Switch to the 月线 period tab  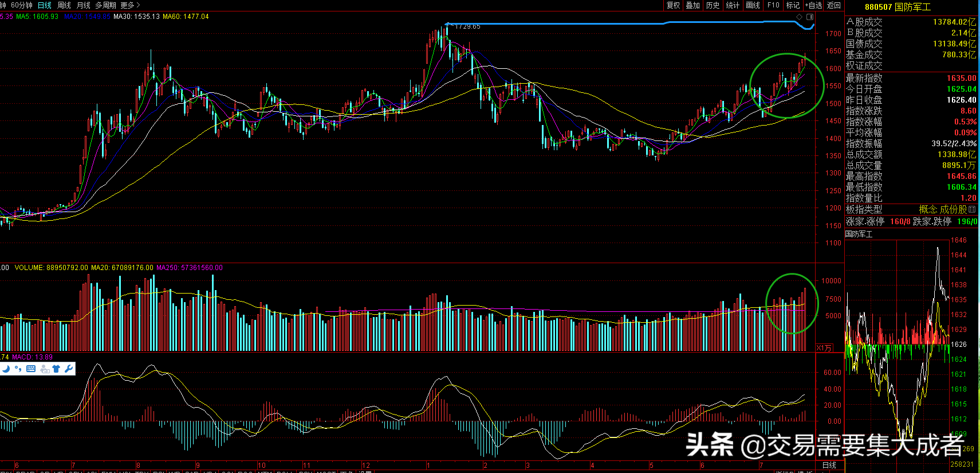[x=84, y=5]
